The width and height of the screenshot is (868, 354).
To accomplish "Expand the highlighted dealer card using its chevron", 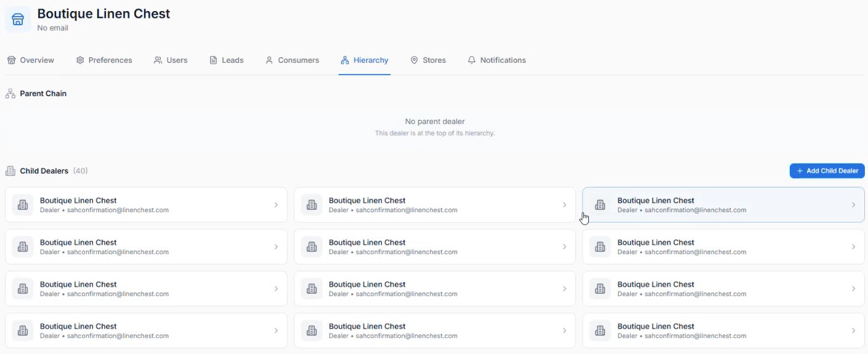I will (853, 205).
